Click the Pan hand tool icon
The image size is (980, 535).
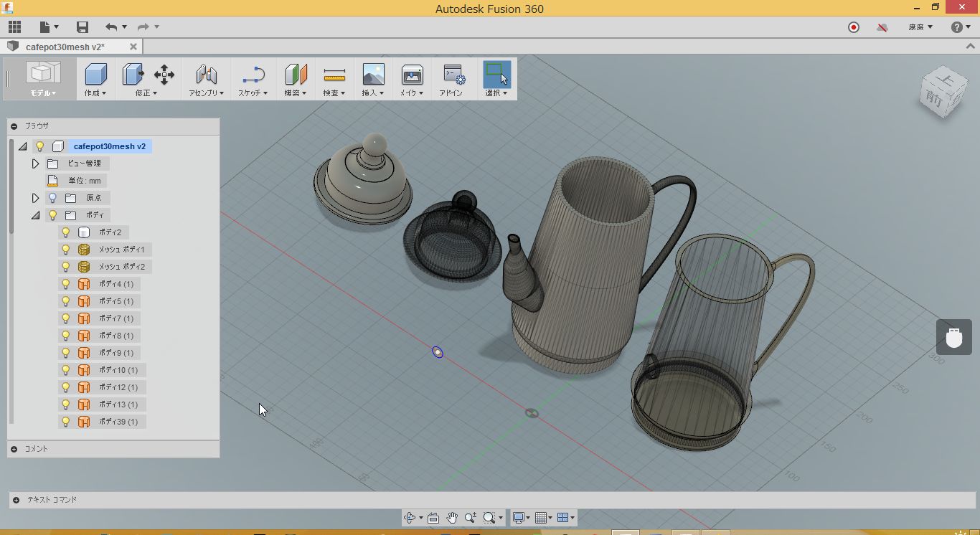[x=452, y=518]
